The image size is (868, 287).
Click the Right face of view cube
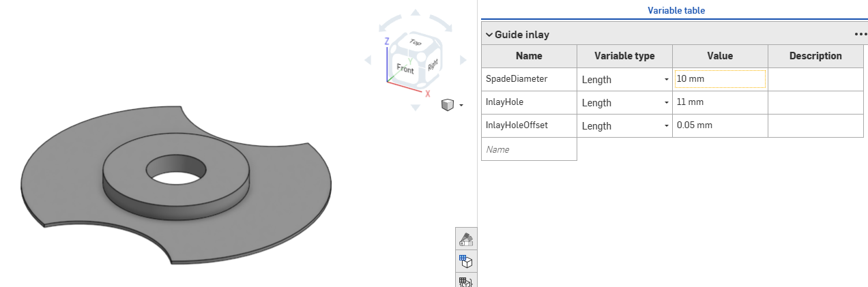[432, 65]
